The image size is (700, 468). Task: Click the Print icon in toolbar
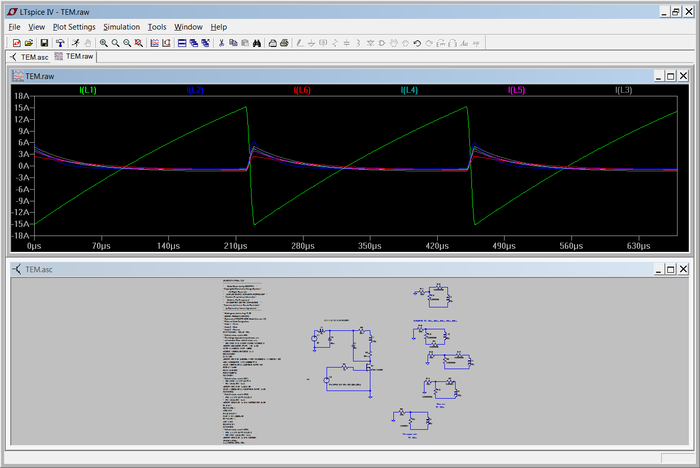point(285,43)
